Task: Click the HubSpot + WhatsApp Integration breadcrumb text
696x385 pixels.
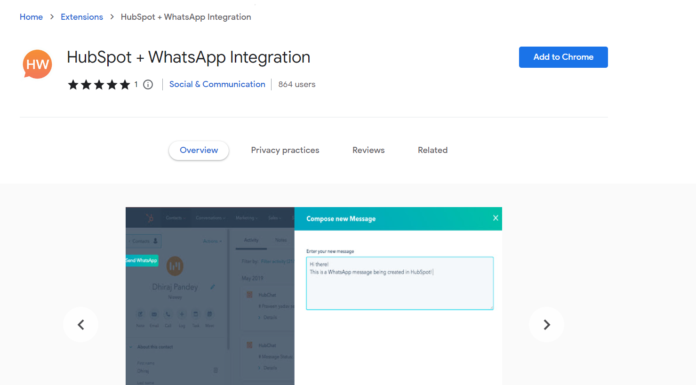Action: [186, 17]
